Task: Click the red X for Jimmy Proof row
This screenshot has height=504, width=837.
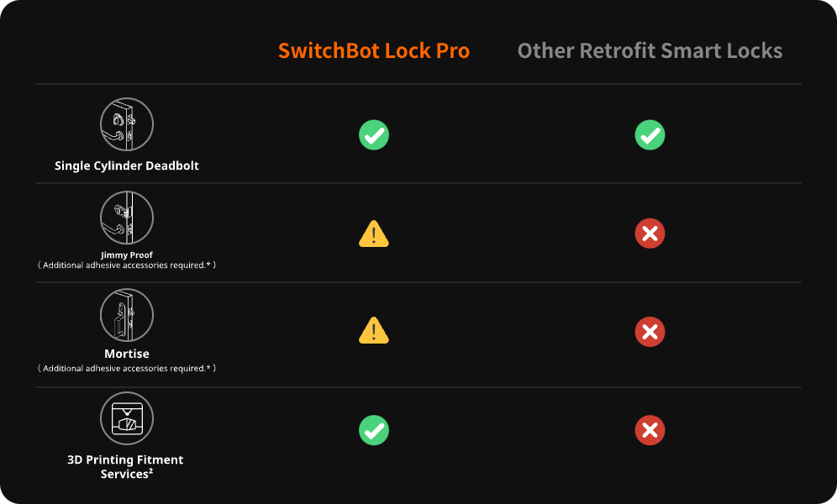Action: (650, 234)
